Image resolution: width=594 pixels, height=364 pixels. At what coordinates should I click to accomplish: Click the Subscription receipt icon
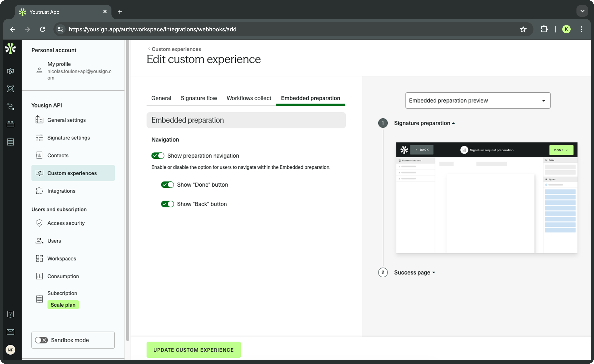[x=39, y=299]
